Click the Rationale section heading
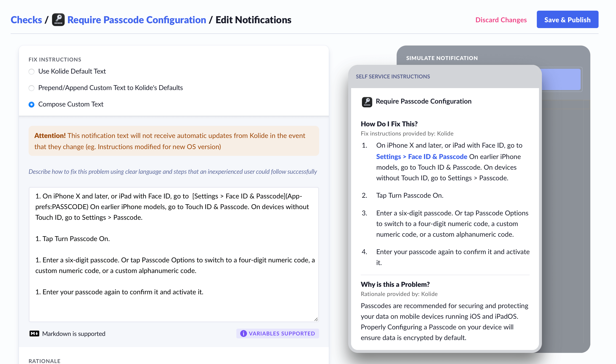The image size is (616, 364). pos(44,361)
